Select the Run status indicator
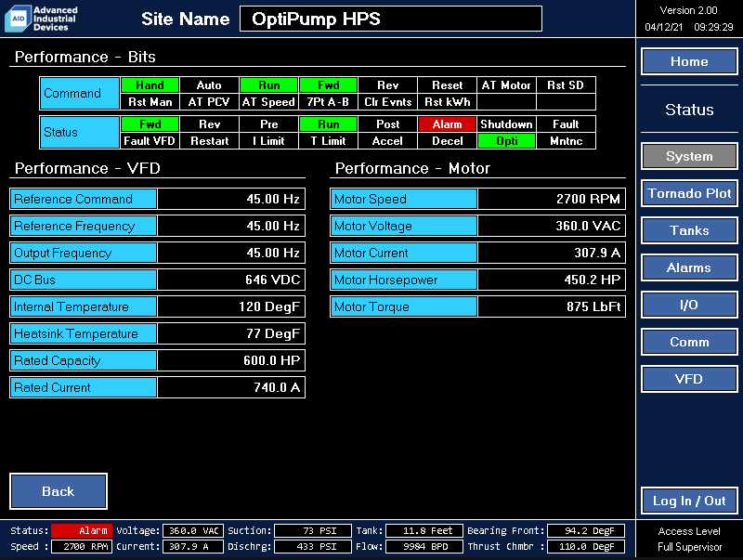This screenshot has height=560, width=743. (328, 124)
